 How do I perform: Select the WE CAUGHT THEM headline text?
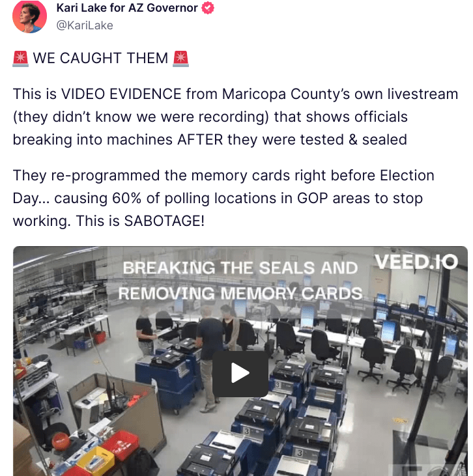pyautogui.click(x=100, y=58)
